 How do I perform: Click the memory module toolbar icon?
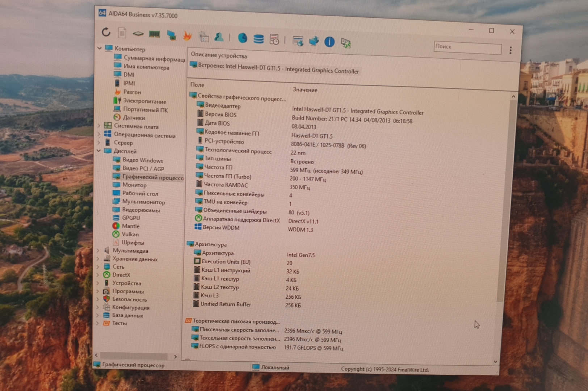coord(154,34)
